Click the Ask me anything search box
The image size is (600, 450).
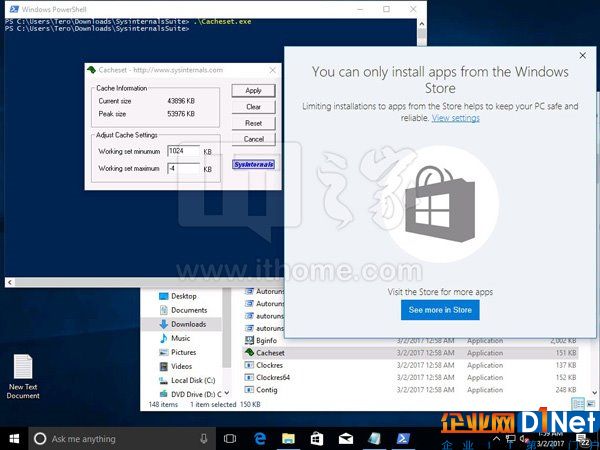point(122,439)
